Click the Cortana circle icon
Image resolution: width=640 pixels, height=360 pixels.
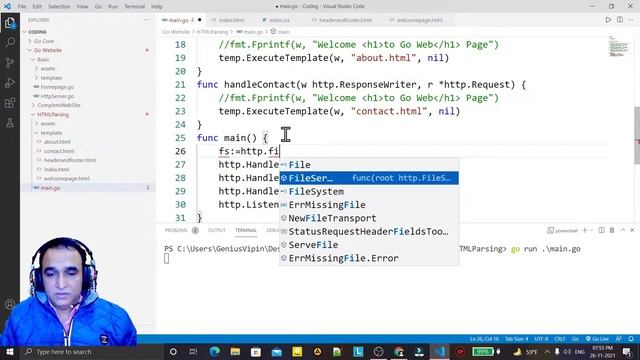point(173,351)
